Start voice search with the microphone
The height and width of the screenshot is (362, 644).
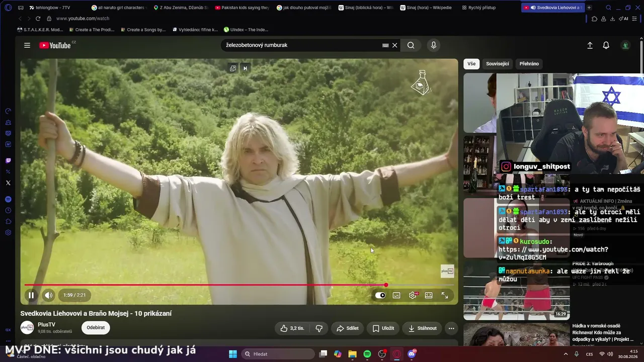click(x=434, y=45)
